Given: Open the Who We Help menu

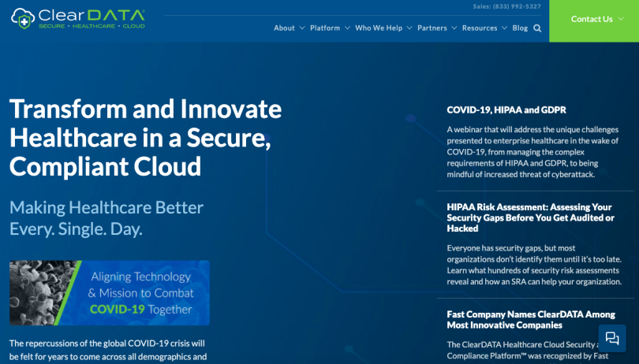Looking at the screenshot, I should tap(379, 28).
